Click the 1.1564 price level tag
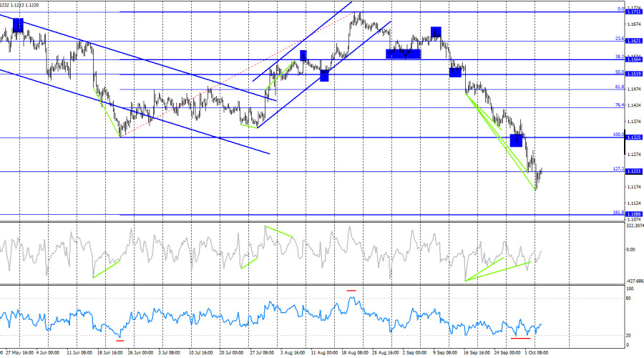This screenshot has height=358, width=644. (633, 59)
